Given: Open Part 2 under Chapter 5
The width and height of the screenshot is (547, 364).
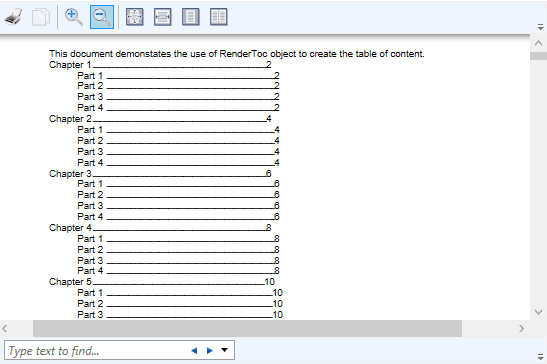Looking at the screenshot, I should [x=180, y=304].
